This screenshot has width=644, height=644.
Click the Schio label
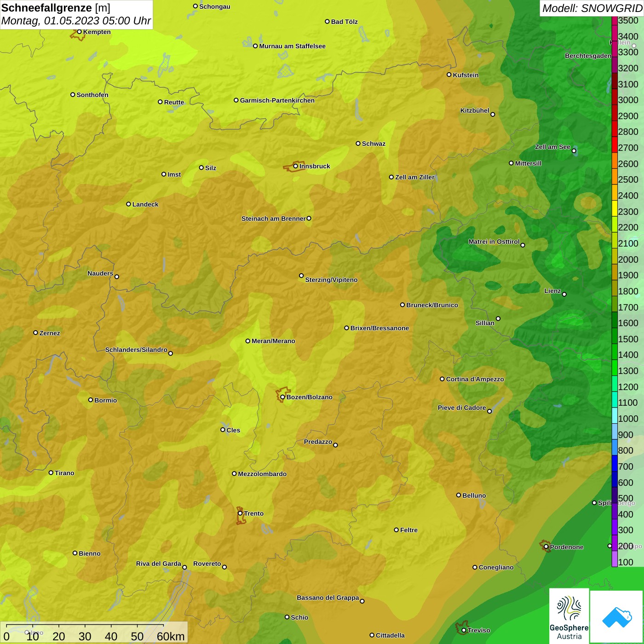pos(299,617)
